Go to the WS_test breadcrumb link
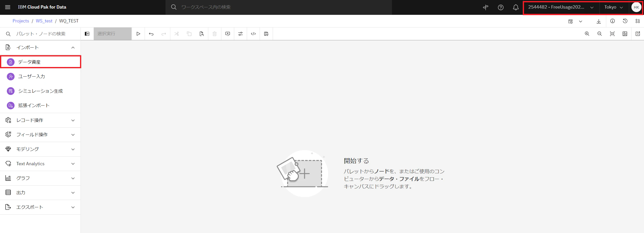The image size is (644, 233). coord(44,21)
